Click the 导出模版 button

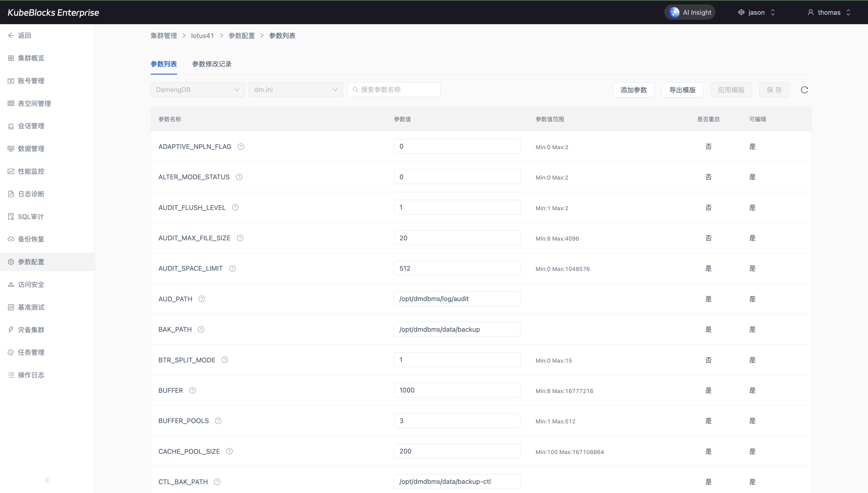[682, 90]
